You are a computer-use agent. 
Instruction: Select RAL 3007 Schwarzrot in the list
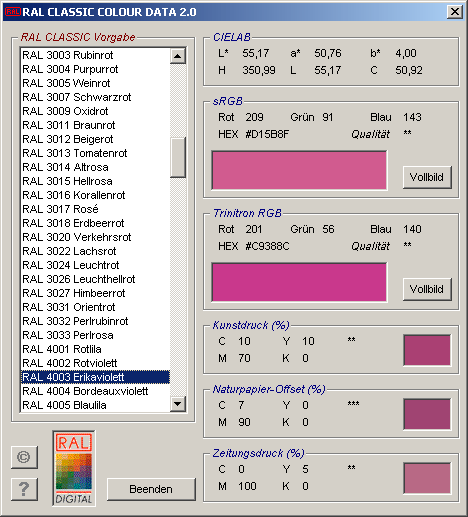click(95, 97)
